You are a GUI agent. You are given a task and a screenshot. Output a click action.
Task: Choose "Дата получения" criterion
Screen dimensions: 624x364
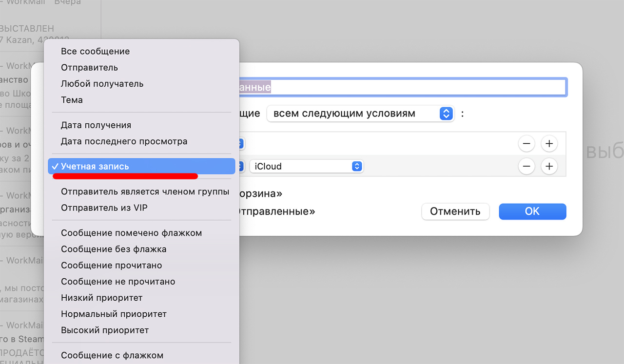(96, 125)
